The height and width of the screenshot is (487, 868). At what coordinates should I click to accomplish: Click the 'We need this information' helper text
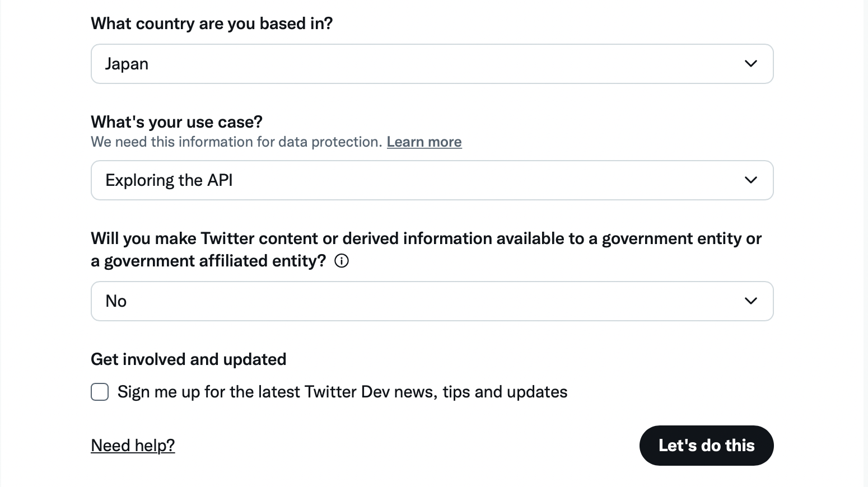tap(236, 142)
